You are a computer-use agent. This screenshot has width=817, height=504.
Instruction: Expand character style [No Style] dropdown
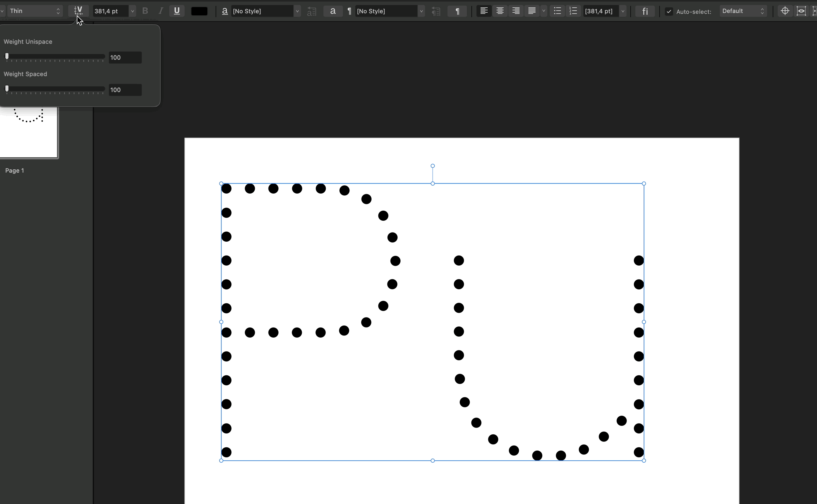tap(297, 11)
